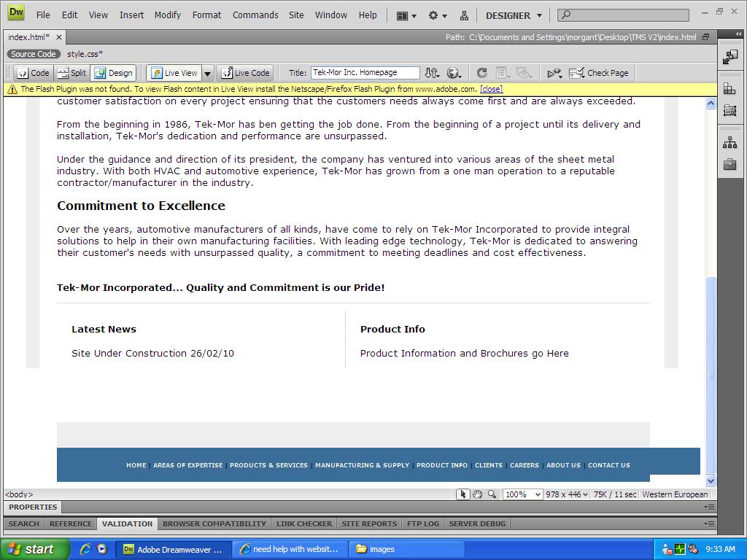Open the Visual Aids eye icon menu
Image resolution: width=747 pixels, height=560 pixels.
pyautogui.click(x=524, y=73)
